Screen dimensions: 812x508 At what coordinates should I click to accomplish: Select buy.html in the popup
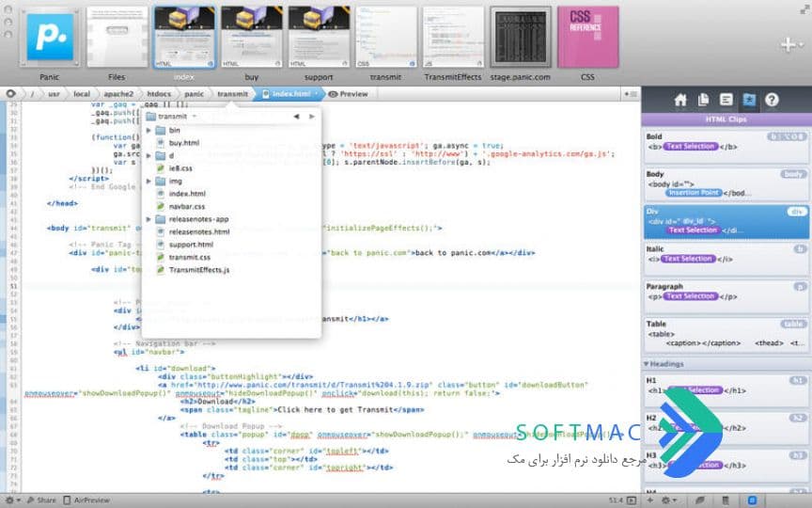231,143
